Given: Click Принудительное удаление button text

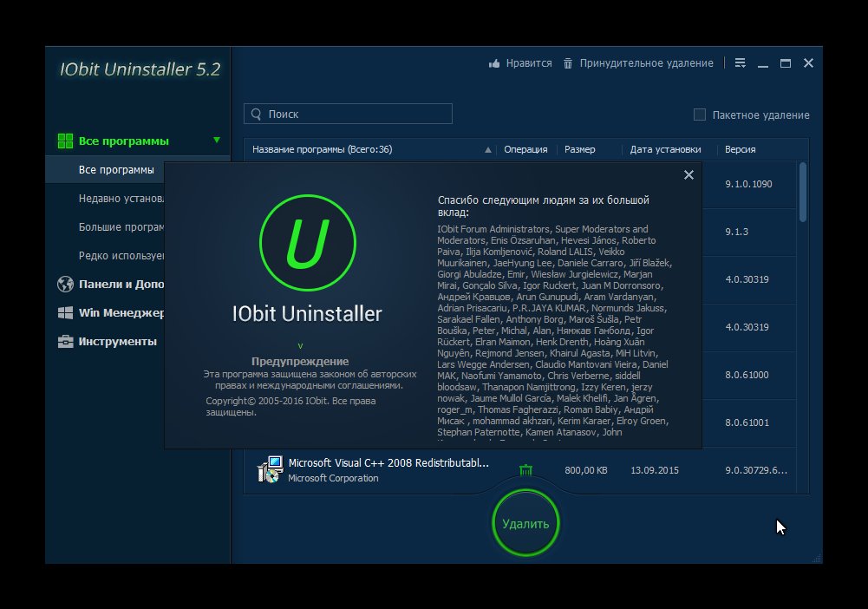Looking at the screenshot, I should 647,63.
